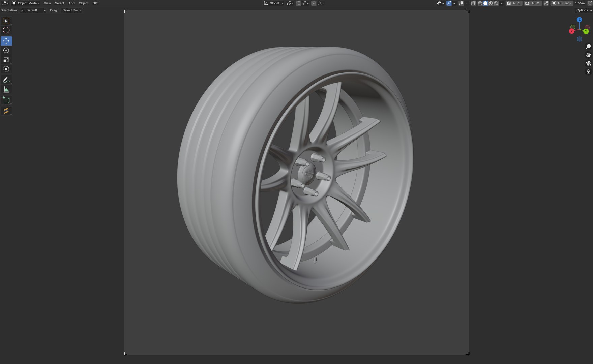Switch to material preview shading
This screenshot has height=364, width=593.
pos(491,3)
